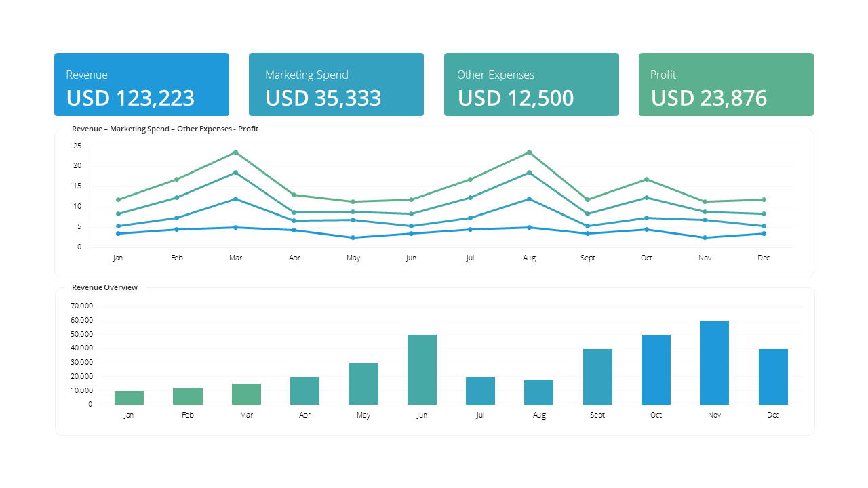This screenshot has height=488, width=868.
Task: Click the 'Sept' label under the line chart
Action: pyautogui.click(x=588, y=258)
